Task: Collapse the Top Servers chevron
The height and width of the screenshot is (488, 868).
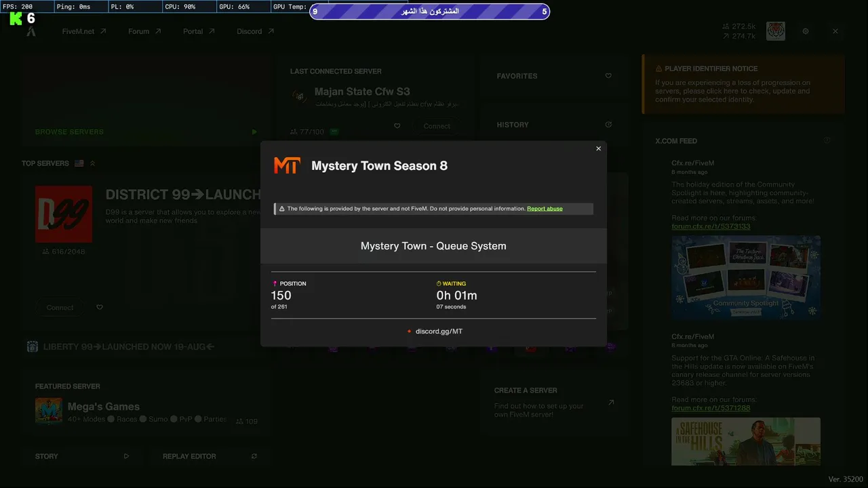Action: (x=92, y=163)
